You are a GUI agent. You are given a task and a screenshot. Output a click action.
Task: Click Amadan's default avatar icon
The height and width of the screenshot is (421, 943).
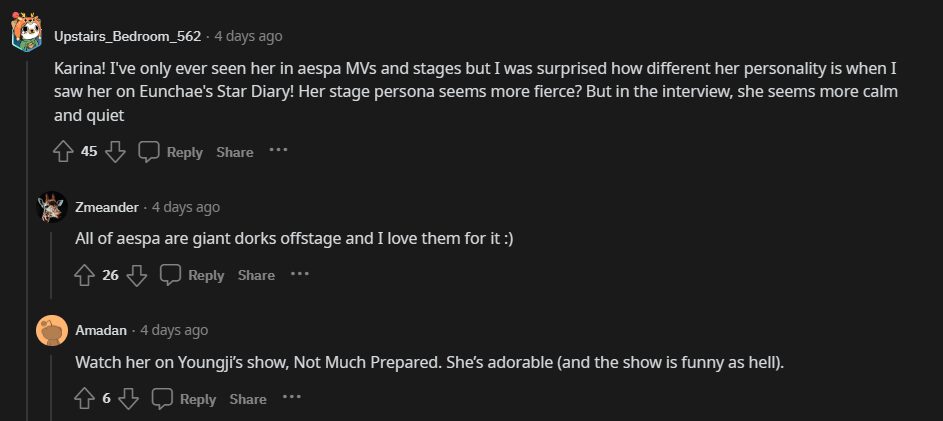pos(51,330)
